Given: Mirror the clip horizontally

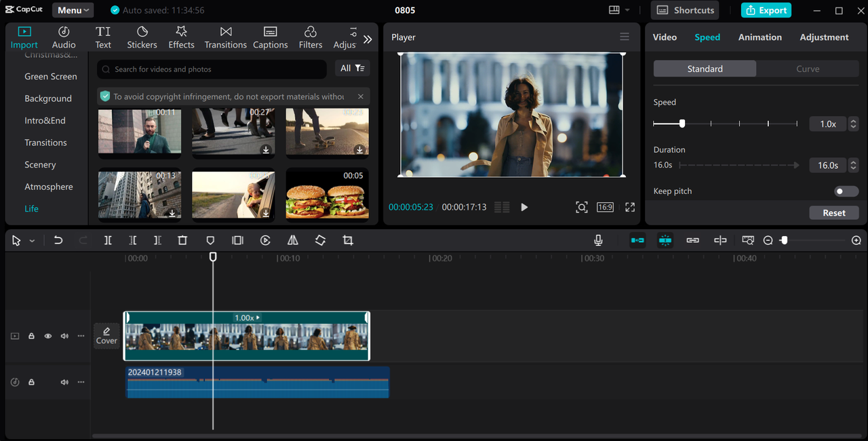Looking at the screenshot, I should [292, 240].
